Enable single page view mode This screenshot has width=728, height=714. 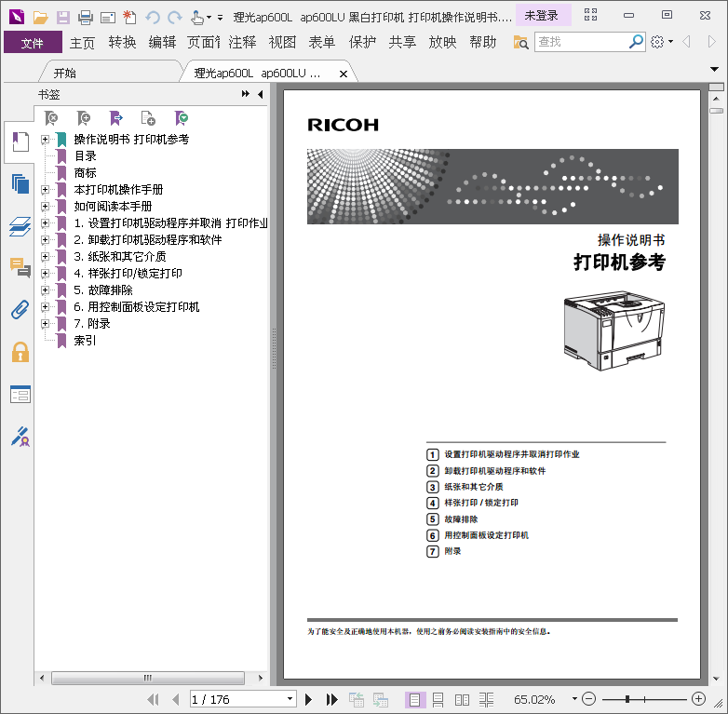pyautogui.click(x=414, y=699)
